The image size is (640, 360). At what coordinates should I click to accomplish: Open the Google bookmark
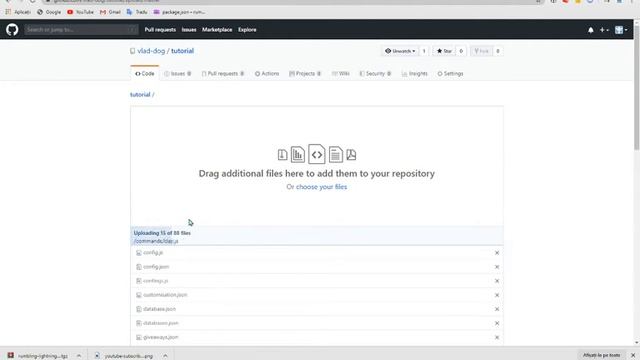coord(49,12)
